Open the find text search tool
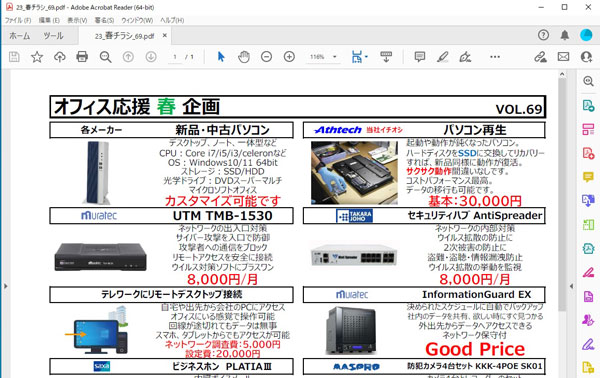Viewport: 600px width, 378px height. coord(105,57)
